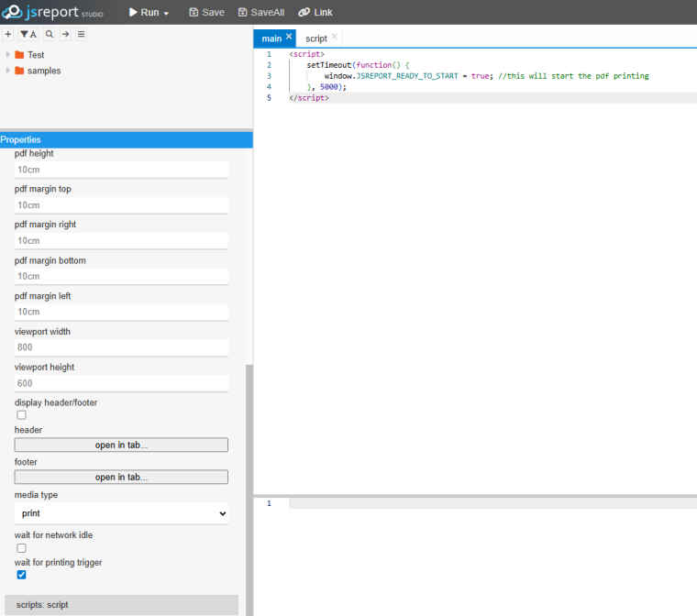This screenshot has width=697, height=616.
Task: Expand the Test folder arrow
Action: click(x=7, y=55)
